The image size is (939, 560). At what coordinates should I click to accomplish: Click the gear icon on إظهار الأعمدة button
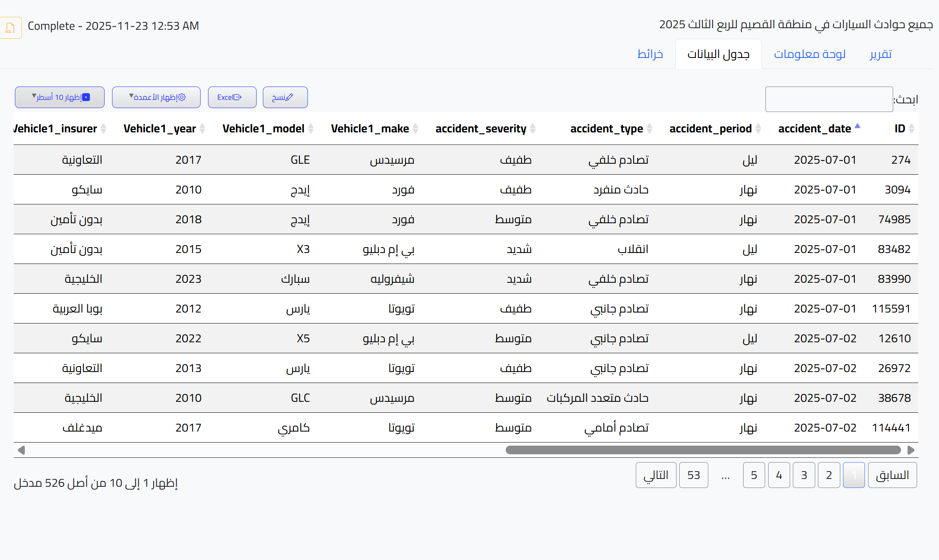(181, 97)
